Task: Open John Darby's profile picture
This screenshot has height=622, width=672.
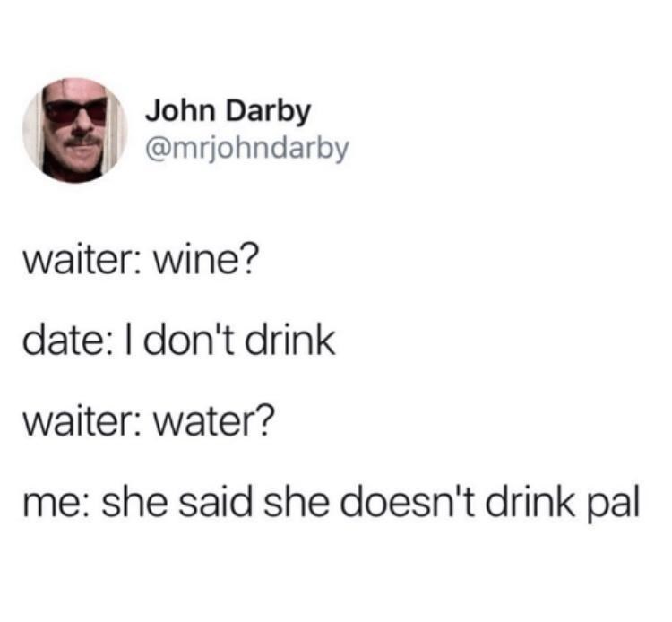Action: [75, 130]
